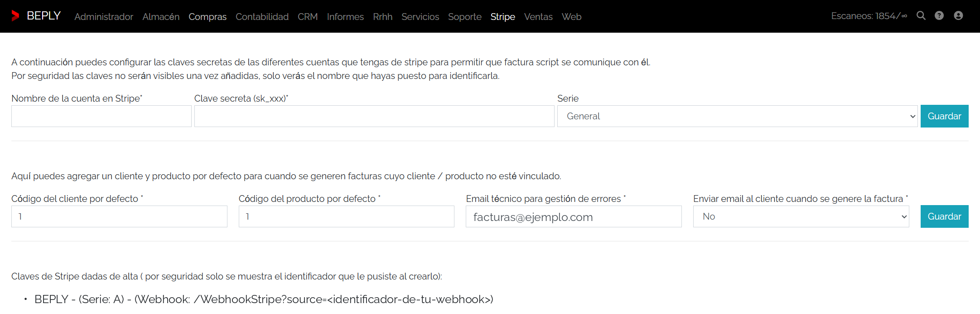The height and width of the screenshot is (314, 980).
Task: Save default client settings with Guardar
Action: [x=945, y=216]
